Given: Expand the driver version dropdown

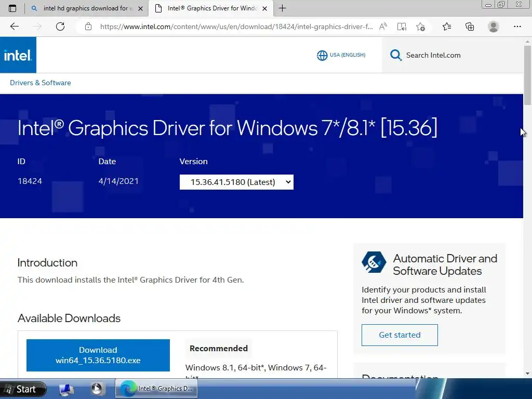Looking at the screenshot, I should coord(236,182).
